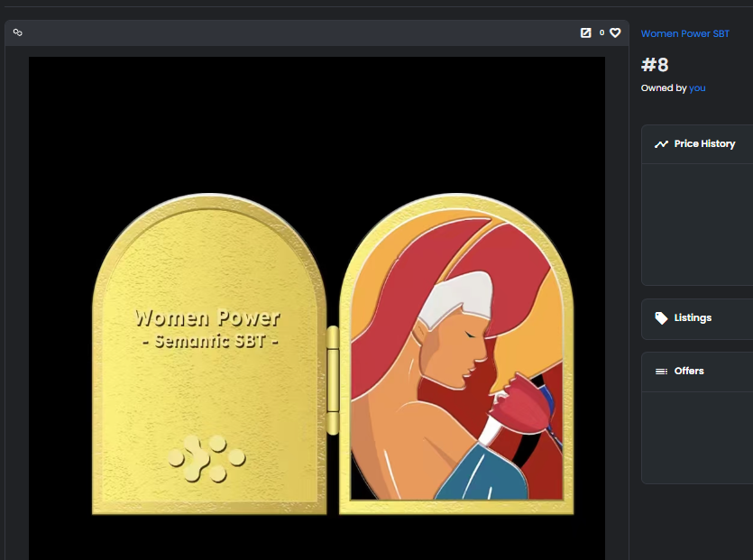The width and height of the screenshot is (753, 560).
Task: Open the image in a new window icon
Action: 586,32
